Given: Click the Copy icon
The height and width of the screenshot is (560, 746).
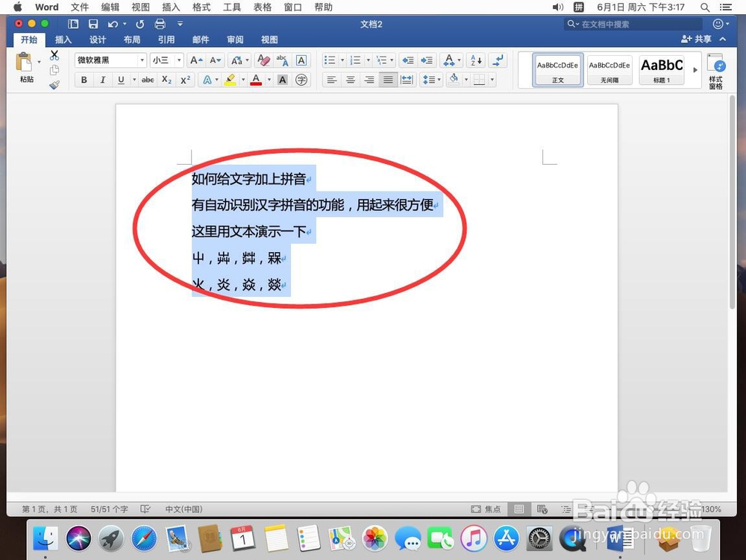Looking at the screenshot, I should 54,70.
